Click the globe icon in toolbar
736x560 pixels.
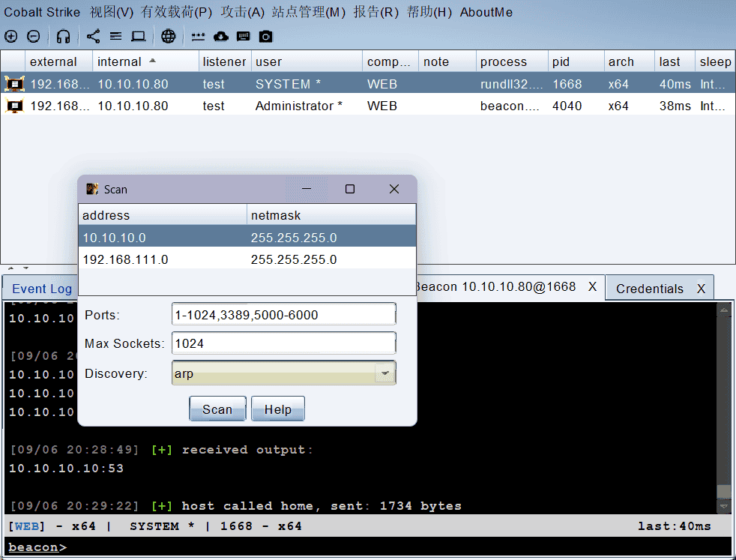[x=169, y=36]
